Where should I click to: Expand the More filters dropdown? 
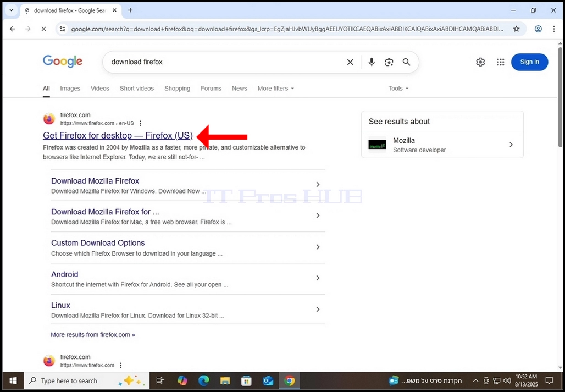(x=276, y=89)
